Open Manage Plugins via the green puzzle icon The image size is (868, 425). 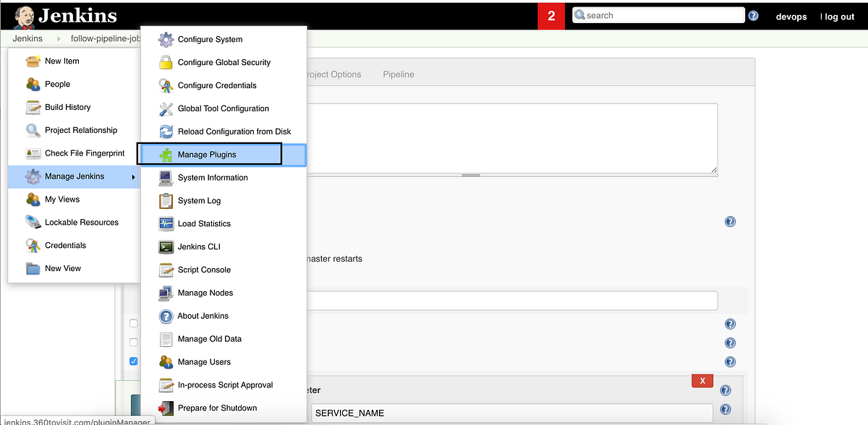(x=166, y=153)
